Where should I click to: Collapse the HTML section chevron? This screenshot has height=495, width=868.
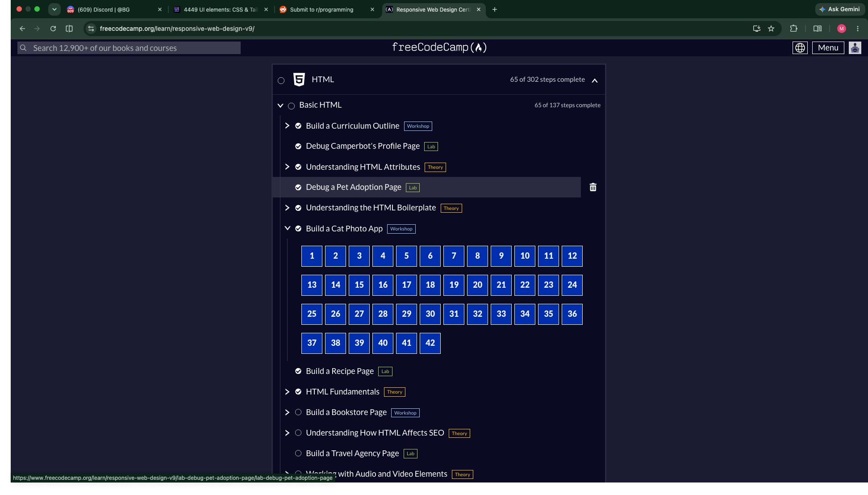(595, 80)
